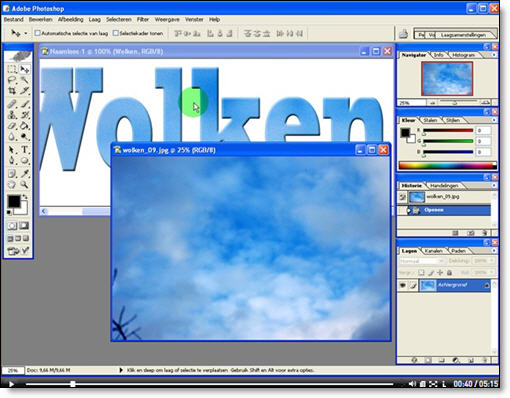Toggle visibility of Achtergrond layer
Screen dimensions: 510x398
coord(403,285)
